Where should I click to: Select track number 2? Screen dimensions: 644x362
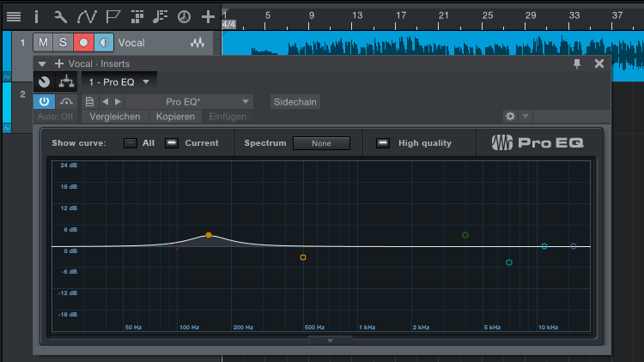click(x=22, y=94)
